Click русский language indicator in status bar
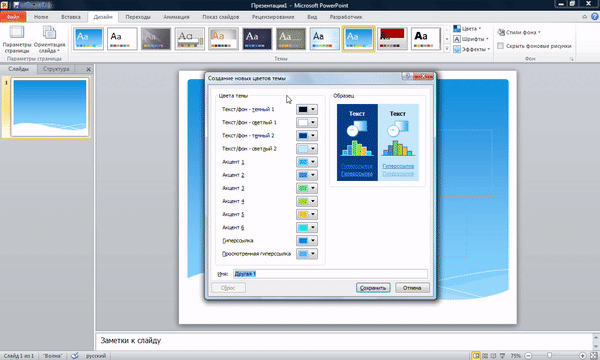 pos(96,356)
